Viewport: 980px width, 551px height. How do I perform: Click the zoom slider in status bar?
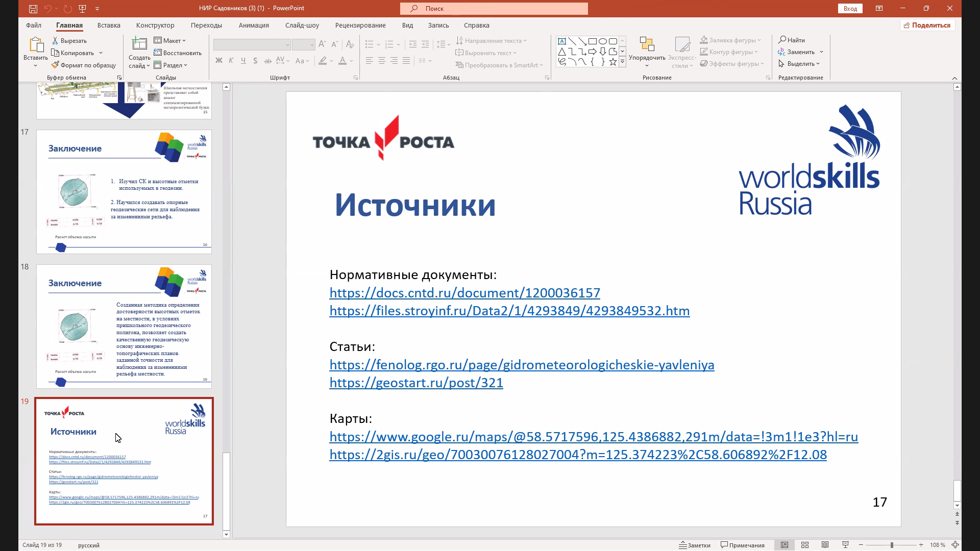(x=891, y=545)
